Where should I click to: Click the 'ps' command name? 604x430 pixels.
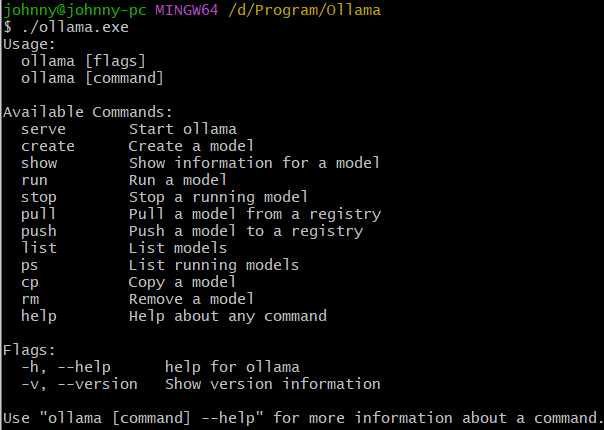[30, 266]
